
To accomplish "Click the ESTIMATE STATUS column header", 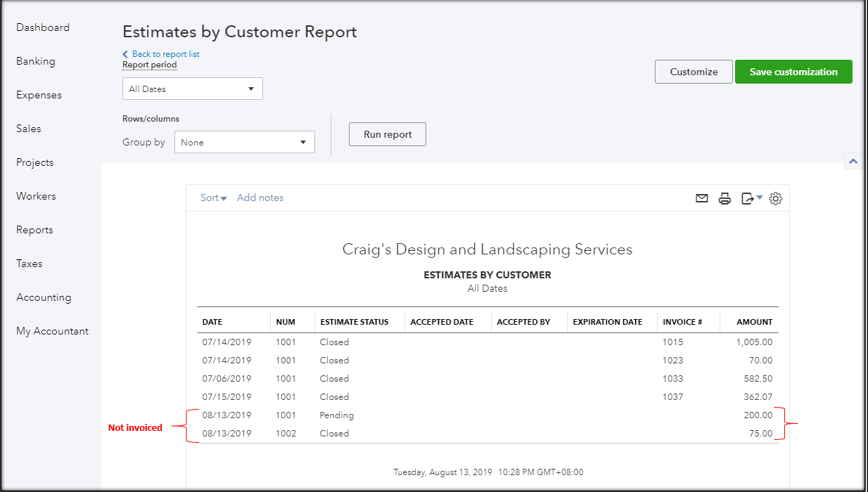I will (355, 322).
